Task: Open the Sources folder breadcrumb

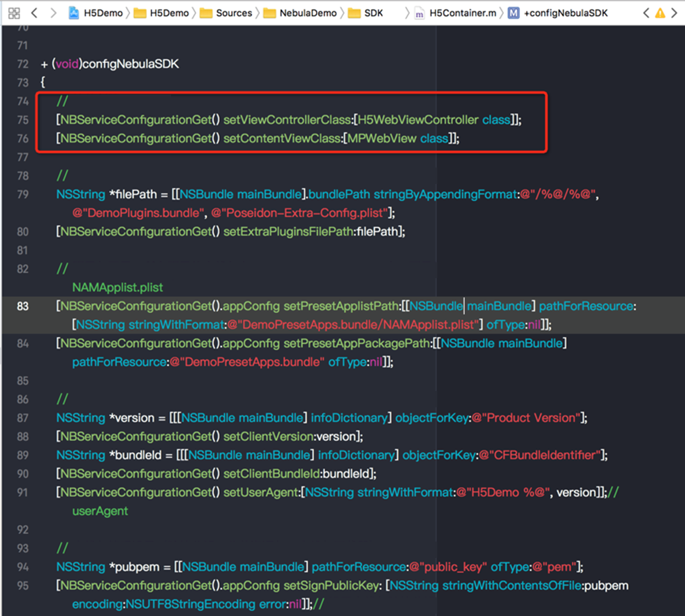Action: [226, 13]
